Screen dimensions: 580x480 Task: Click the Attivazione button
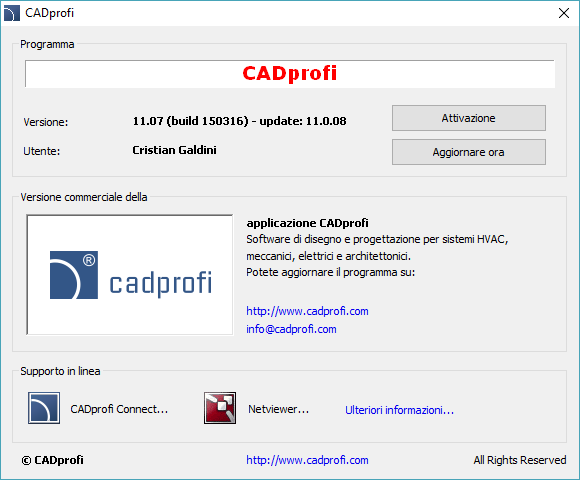pyautogui.click(x=469, y=118)
